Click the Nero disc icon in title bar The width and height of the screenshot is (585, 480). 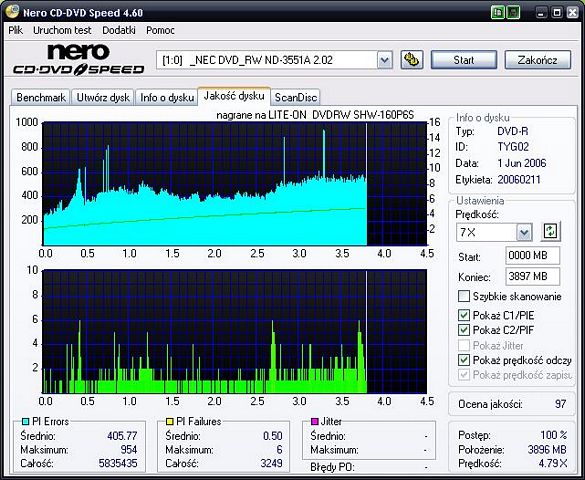pyautogui.click(x=12, y=12)
